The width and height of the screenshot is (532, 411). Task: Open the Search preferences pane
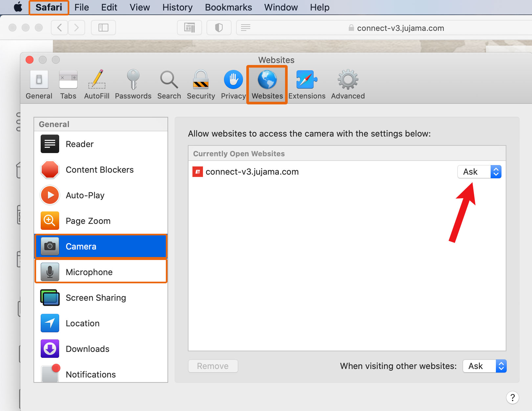pyautogui.click(x=169, y=85)
